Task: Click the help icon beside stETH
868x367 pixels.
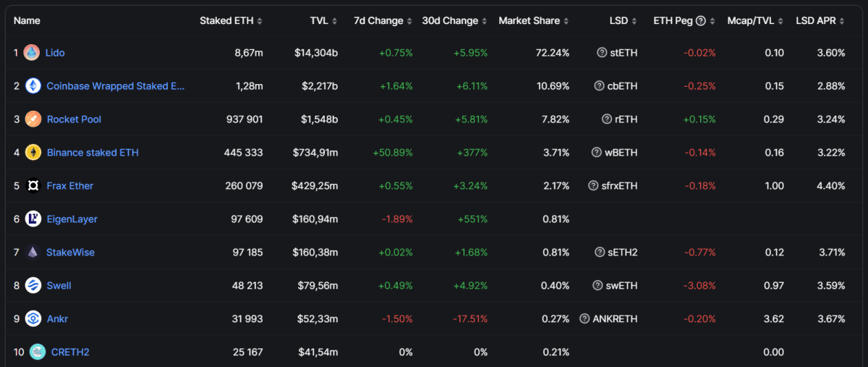Action: pos(602,53)
